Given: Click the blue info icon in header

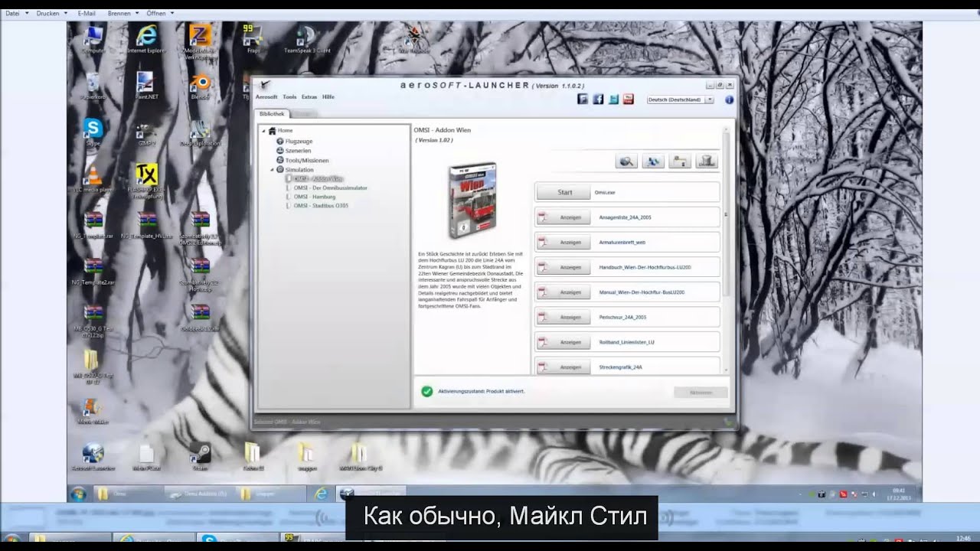Looking at the screenshot, I should click(x=729, y=99).
